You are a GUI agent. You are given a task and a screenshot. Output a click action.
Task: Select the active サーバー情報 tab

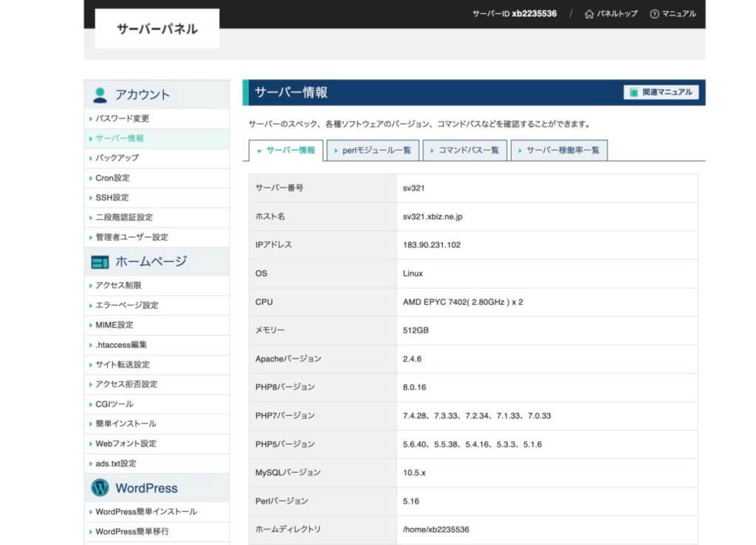(286, 150)
